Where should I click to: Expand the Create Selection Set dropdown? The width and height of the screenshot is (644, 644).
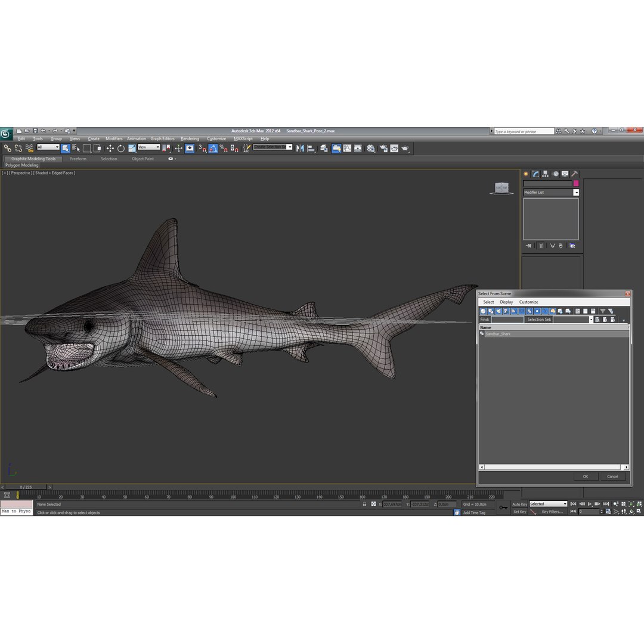(x=290, y=147)
